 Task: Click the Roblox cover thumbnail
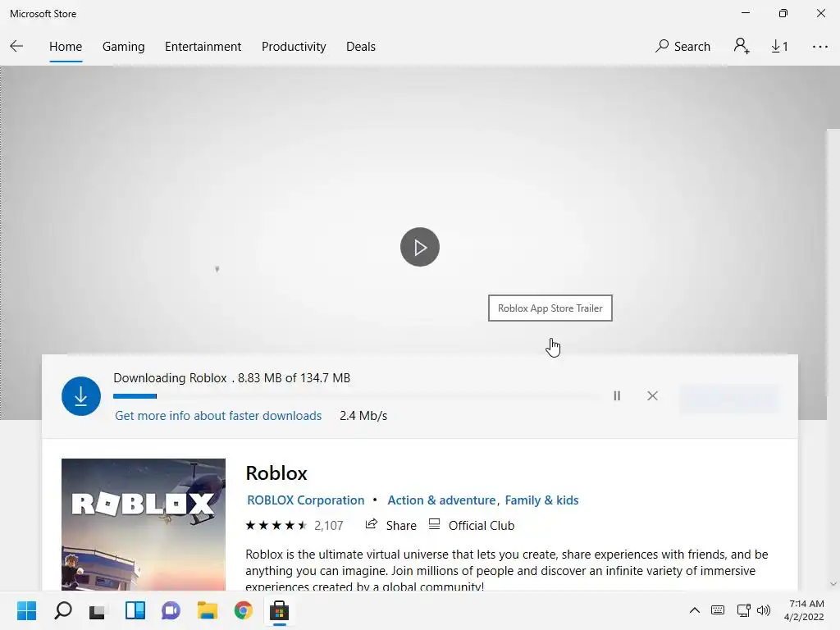[x=143, y=524]
